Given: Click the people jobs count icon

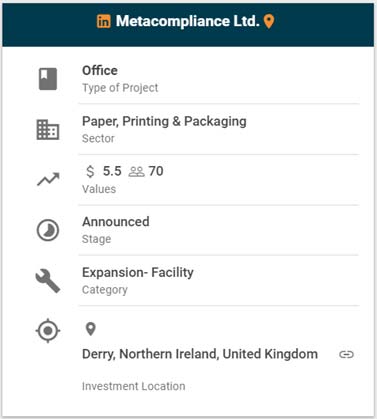Looking at the screenshot, I should pos(137,172).
